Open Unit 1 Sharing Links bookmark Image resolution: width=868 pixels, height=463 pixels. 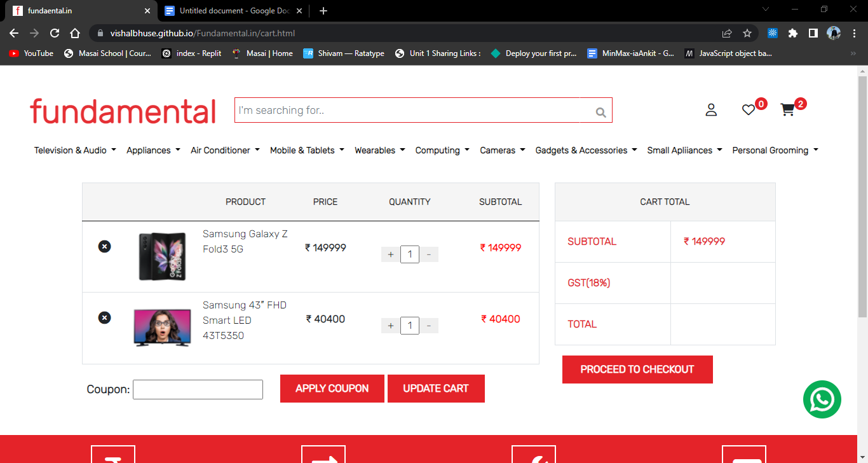tap(438, 53)
